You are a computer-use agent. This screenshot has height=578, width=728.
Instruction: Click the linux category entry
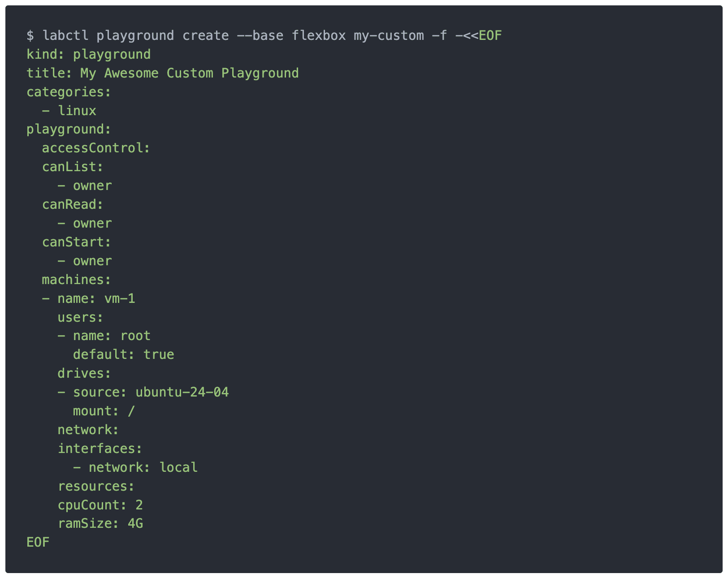coord(77,111)
